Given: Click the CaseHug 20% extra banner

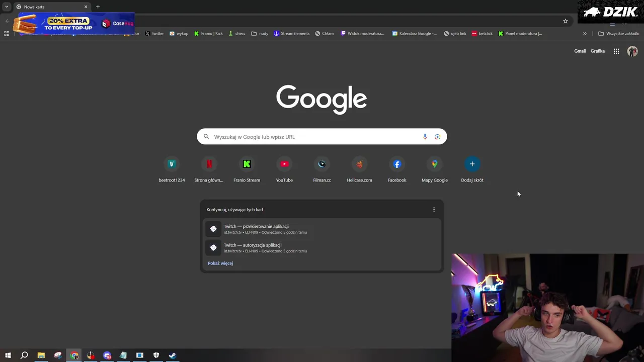Looking at the screenshot, I should point(73,23).
